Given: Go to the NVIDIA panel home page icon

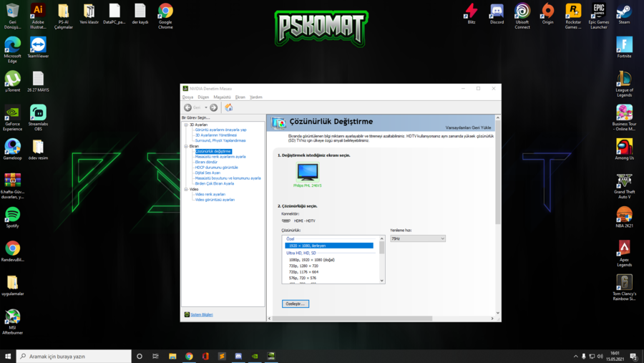Looking at the screenshot, I should pyautogui.click(x=229, y=107).
